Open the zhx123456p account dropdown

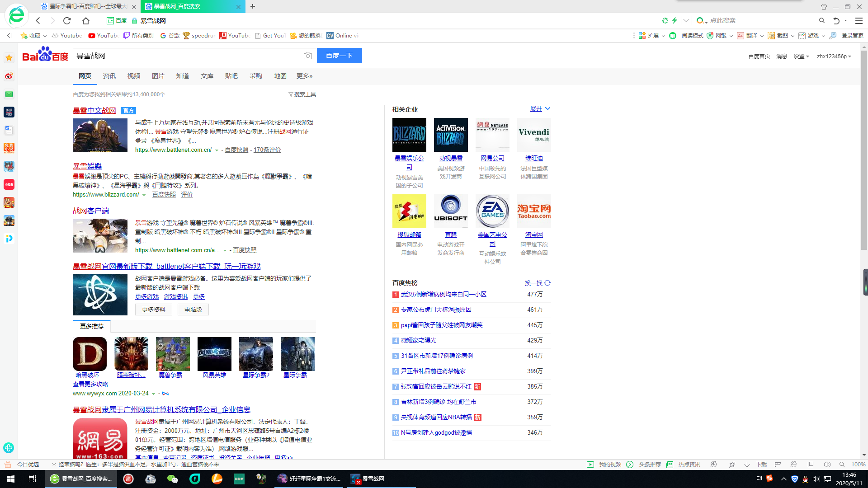click(834, 56)
